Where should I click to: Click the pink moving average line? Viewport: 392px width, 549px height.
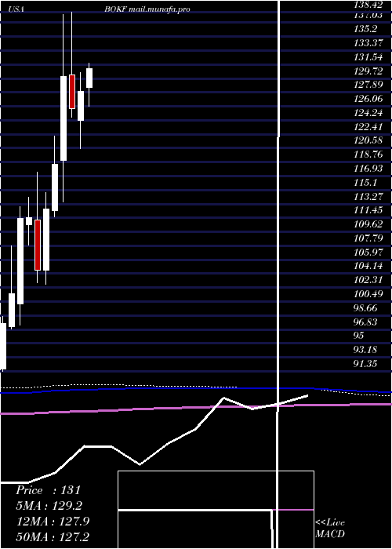196,409
